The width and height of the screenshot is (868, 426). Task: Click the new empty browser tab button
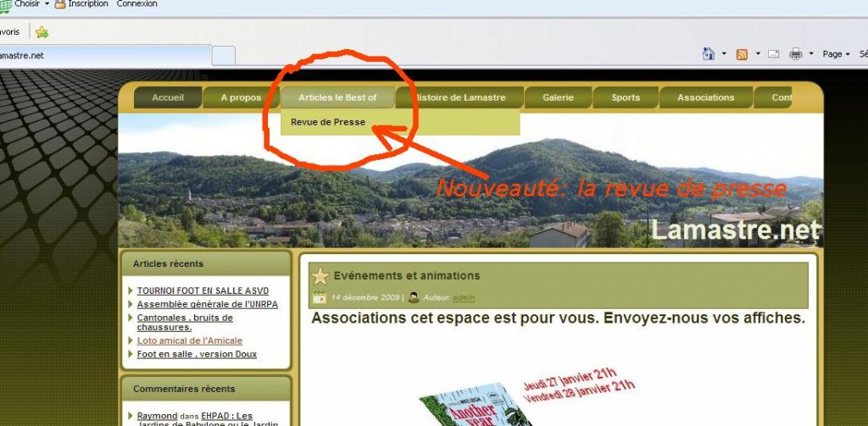coord(224,56)
